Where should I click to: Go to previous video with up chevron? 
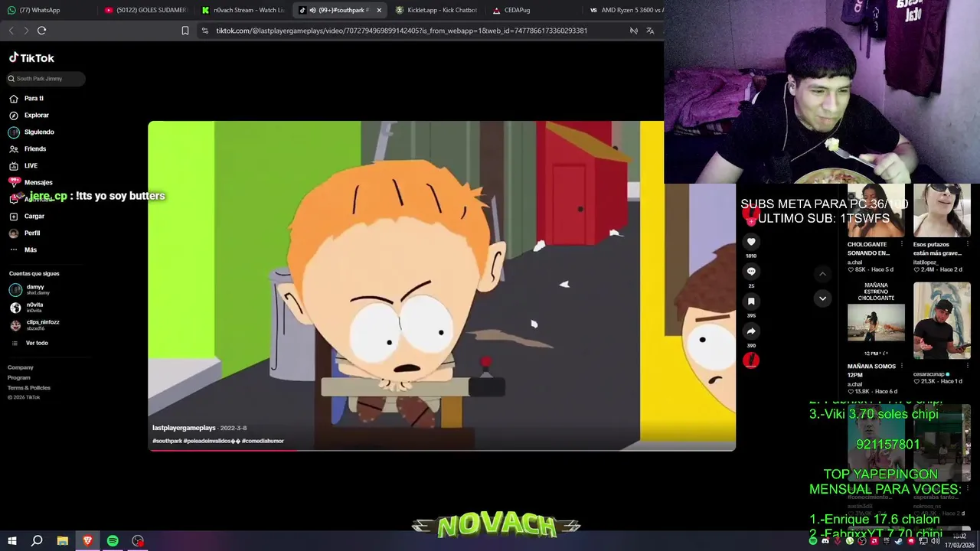822,274
